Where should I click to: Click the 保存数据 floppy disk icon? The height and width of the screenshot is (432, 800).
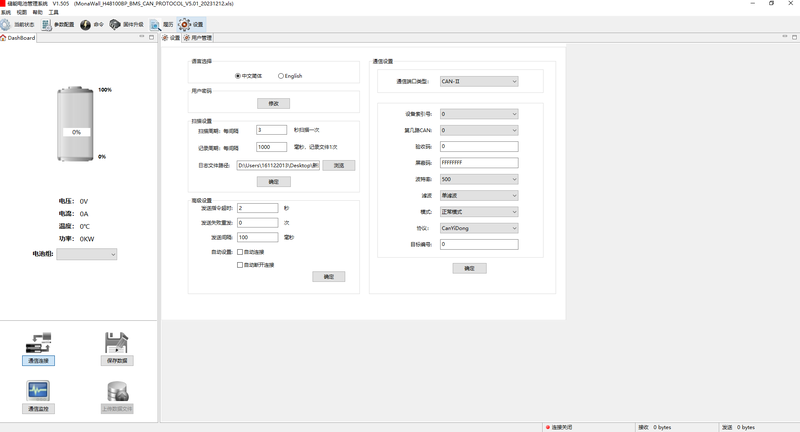[x=116, y=343]
